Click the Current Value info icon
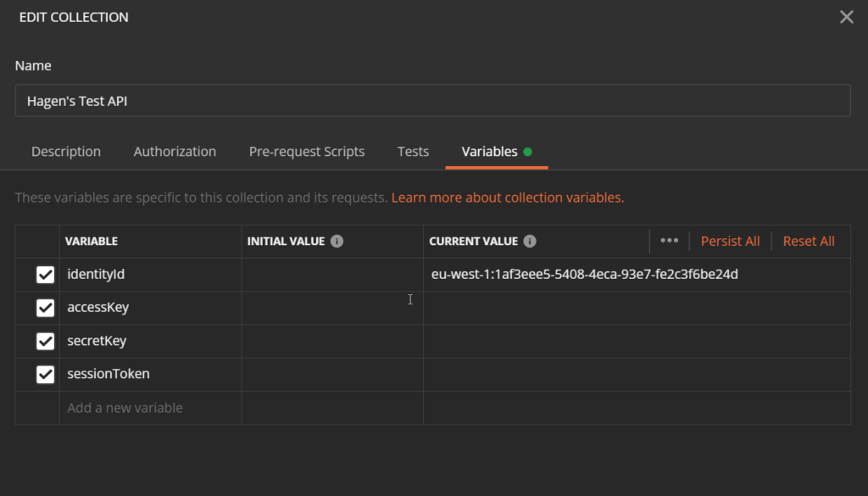The image size is (868, 496). pyautogui.click(x=530, y=242)
